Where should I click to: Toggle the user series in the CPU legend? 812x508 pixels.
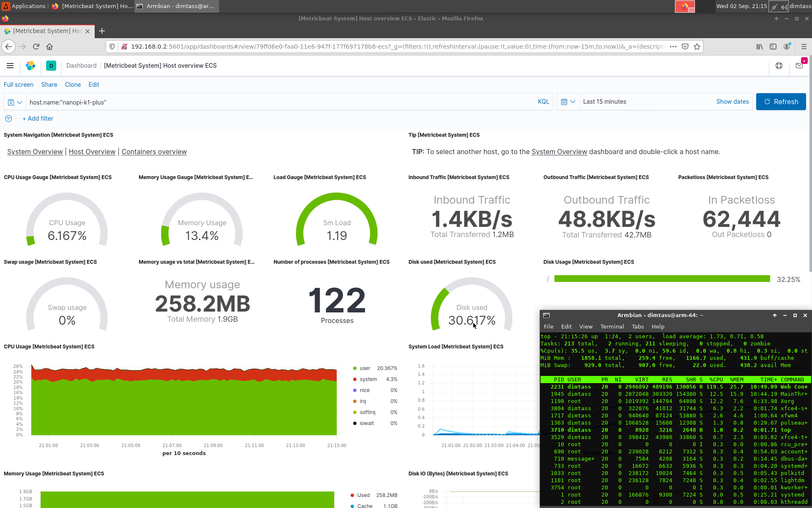pyautogui.click(x=365, y=368)
